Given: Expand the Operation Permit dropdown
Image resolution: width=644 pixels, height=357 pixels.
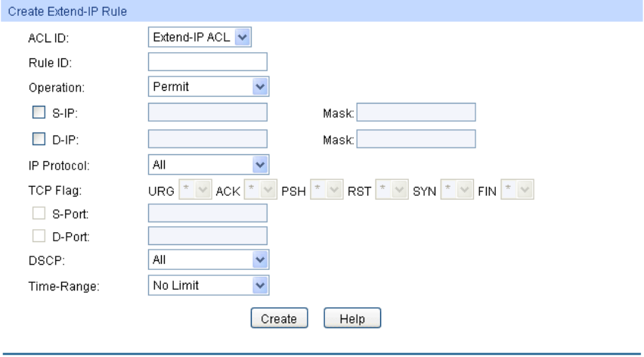Looking at the screenshot, I should point(209,87).
